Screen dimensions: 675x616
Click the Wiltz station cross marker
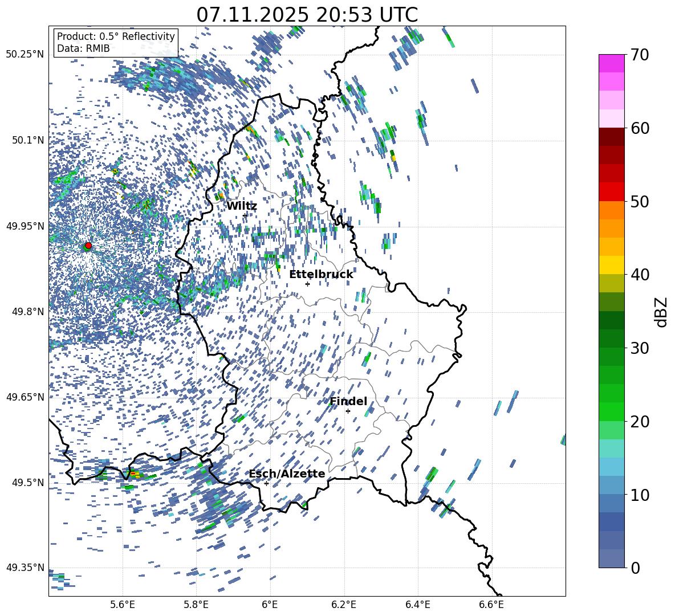pyautogui.click(x=245, y=215)
